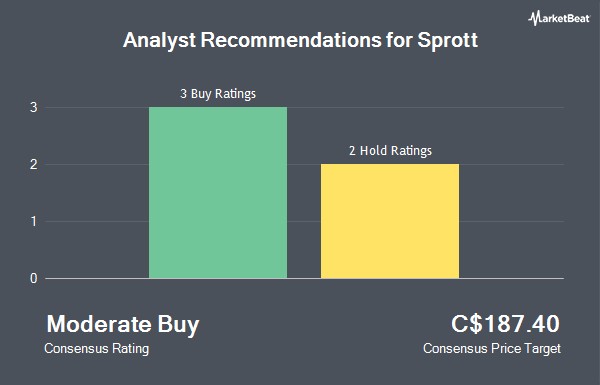This screenshot has width=600, height=385.
Task: Click the y-axis label 0
Action: point(34,278)
